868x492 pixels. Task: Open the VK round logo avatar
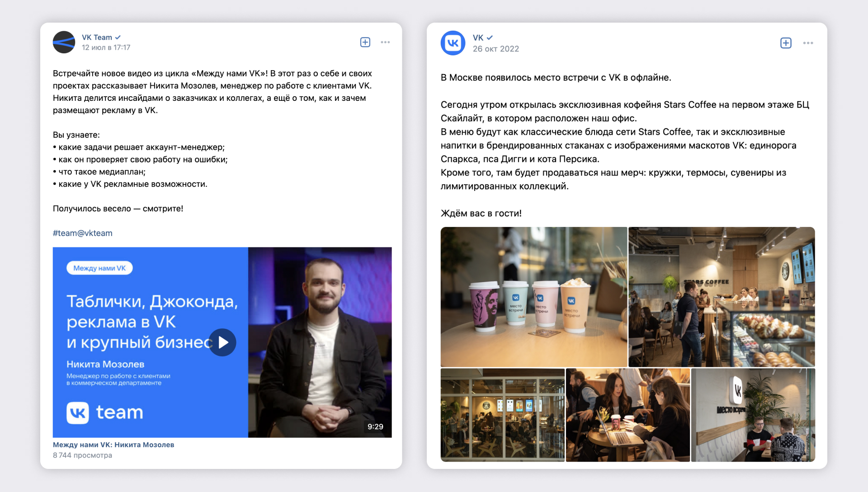click(453, 43)
